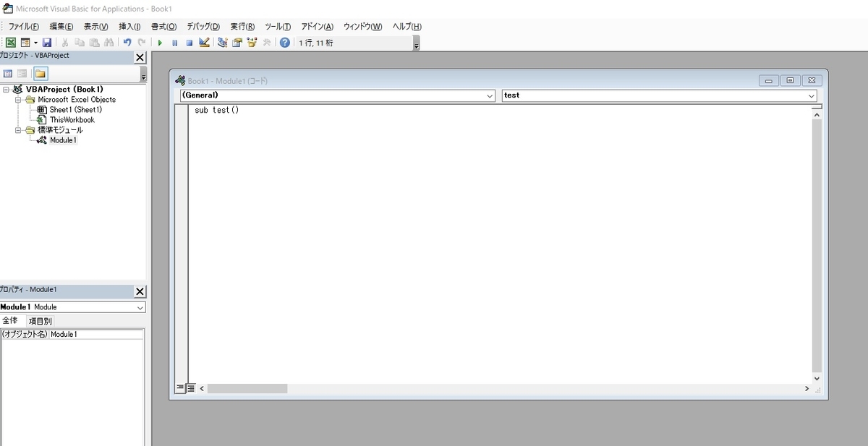Open Project Explorer via toolbar icon
Screen dimensions: 868x446
[x=222, y=43]
